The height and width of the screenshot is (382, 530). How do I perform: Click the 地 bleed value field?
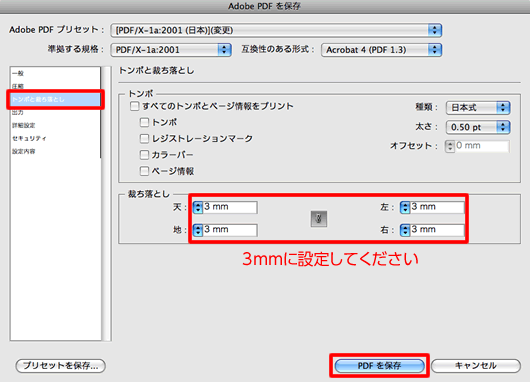point(230,230)
